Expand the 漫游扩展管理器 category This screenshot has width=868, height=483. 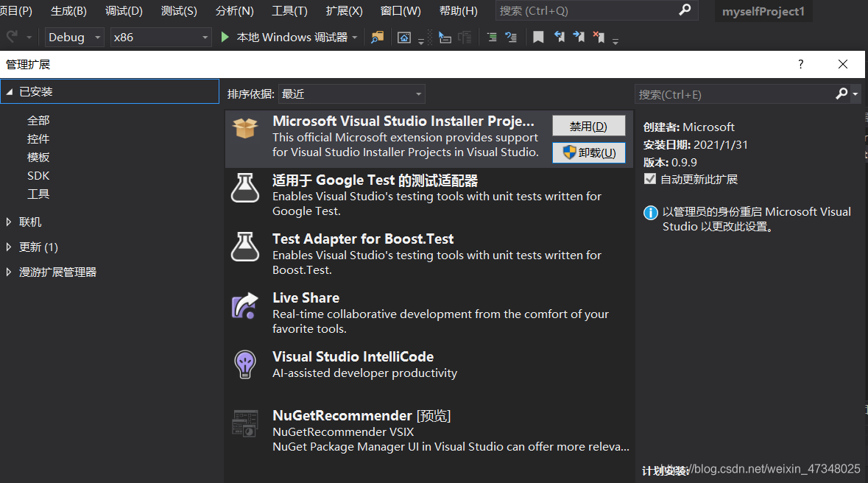[x=8, y=272]
